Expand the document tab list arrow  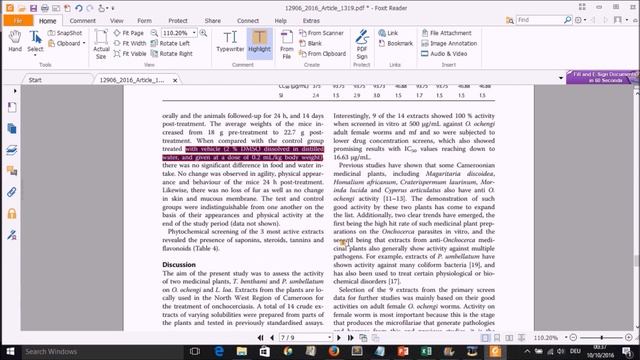click(561, 78)
